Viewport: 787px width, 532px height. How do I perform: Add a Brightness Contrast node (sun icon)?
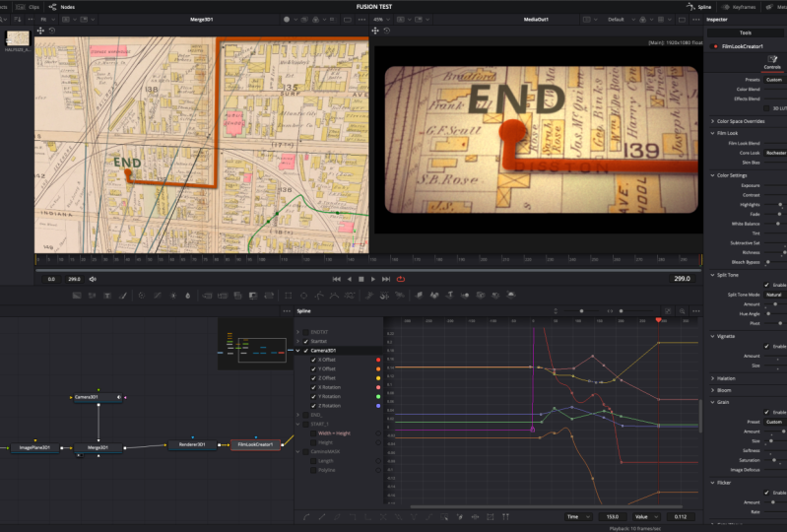(173, 296)
